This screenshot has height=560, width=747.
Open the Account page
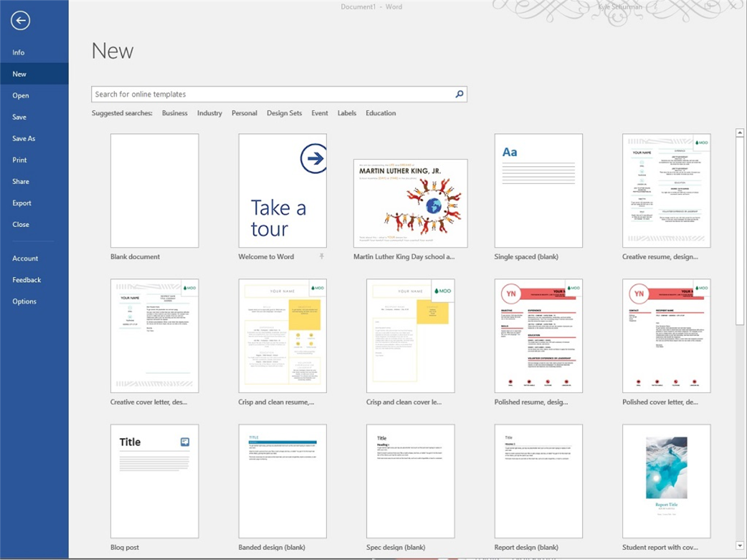pos(26,258)
